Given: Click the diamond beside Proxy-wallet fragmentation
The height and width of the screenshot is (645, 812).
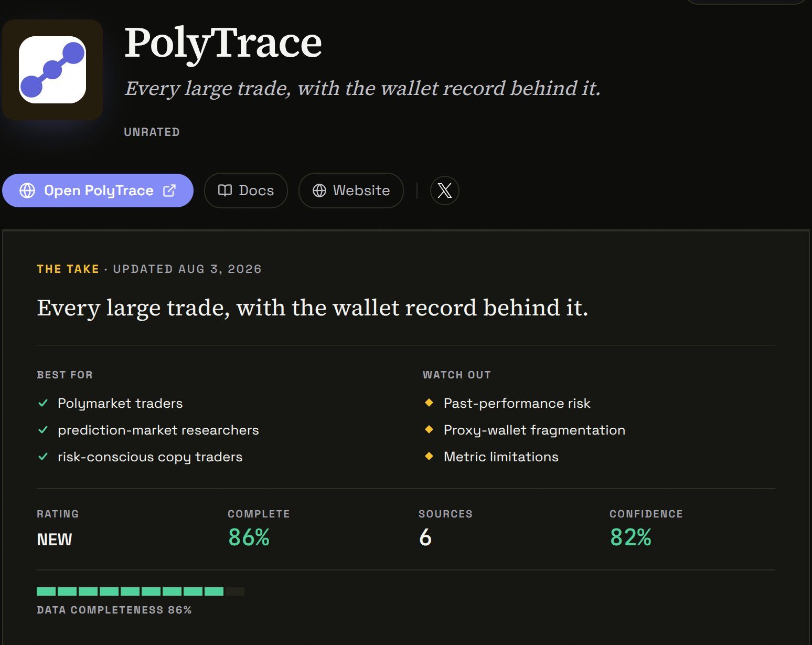Looking at the screenshot, I should click(x=429, y=429).
